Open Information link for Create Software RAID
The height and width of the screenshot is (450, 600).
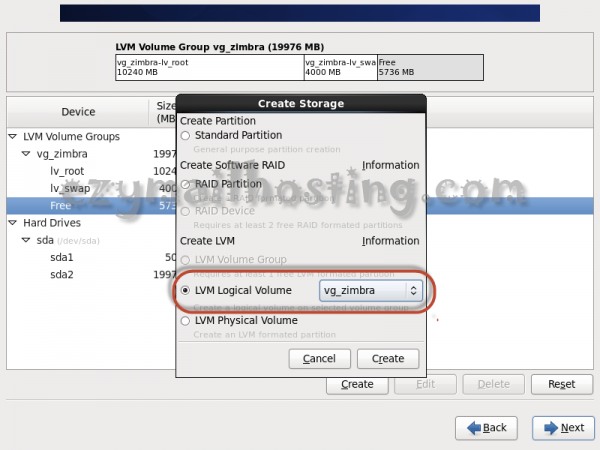click(x=391, y=165)
